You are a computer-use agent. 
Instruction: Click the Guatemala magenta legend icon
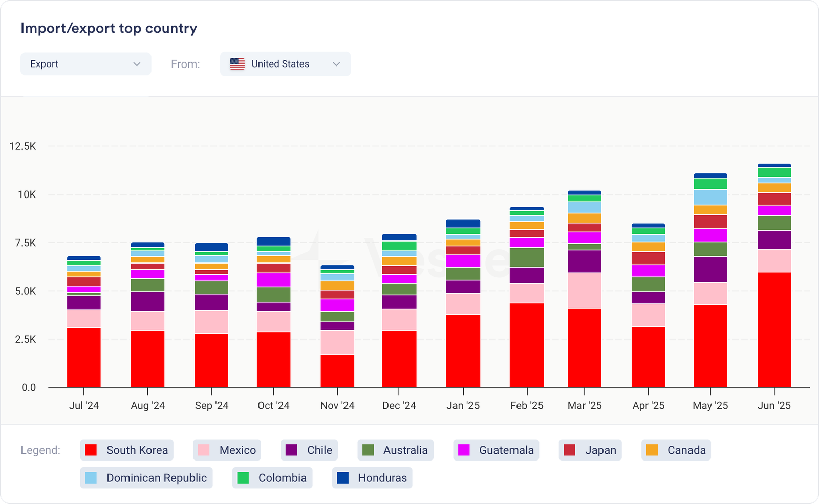[464, 450]
